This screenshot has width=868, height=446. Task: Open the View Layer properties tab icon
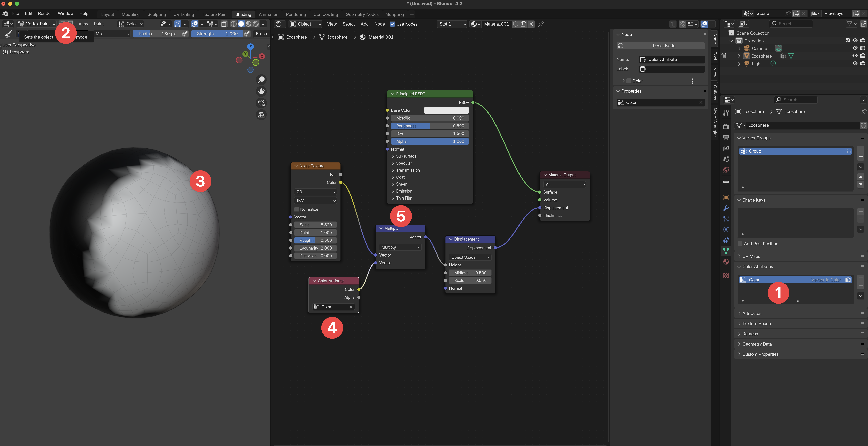click(726, 148)
